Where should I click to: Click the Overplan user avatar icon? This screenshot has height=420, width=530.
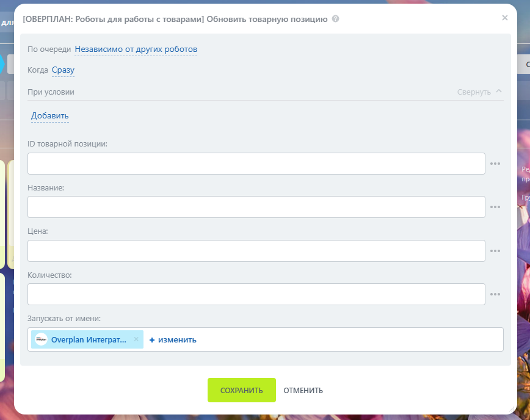[41, 339]
